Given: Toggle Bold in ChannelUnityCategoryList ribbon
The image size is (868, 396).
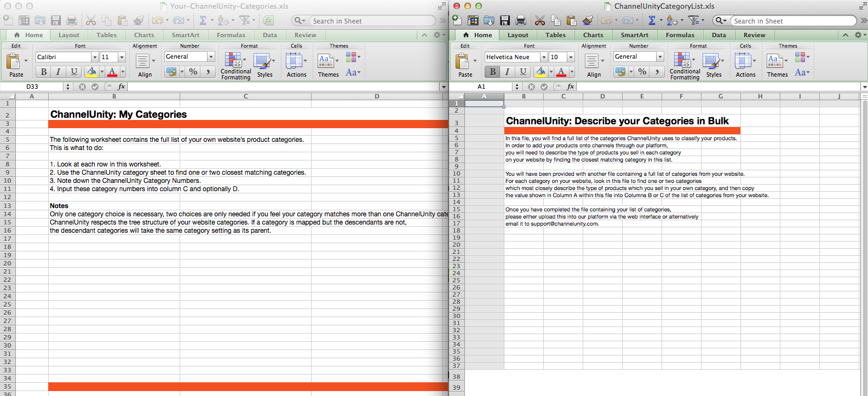Looking at the screenshot, I should (492, 72).
